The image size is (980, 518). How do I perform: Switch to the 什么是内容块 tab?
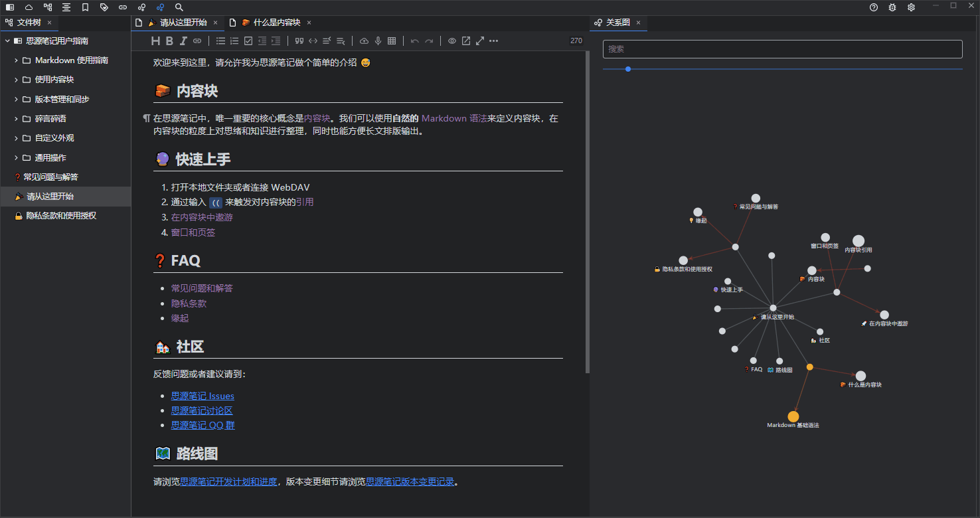coord(270,23)
